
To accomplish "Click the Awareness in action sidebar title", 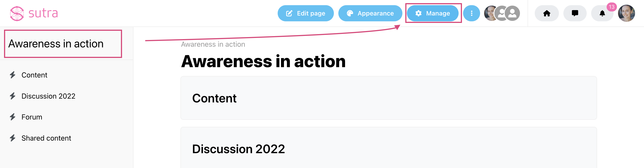I will (x=56, y=44).
